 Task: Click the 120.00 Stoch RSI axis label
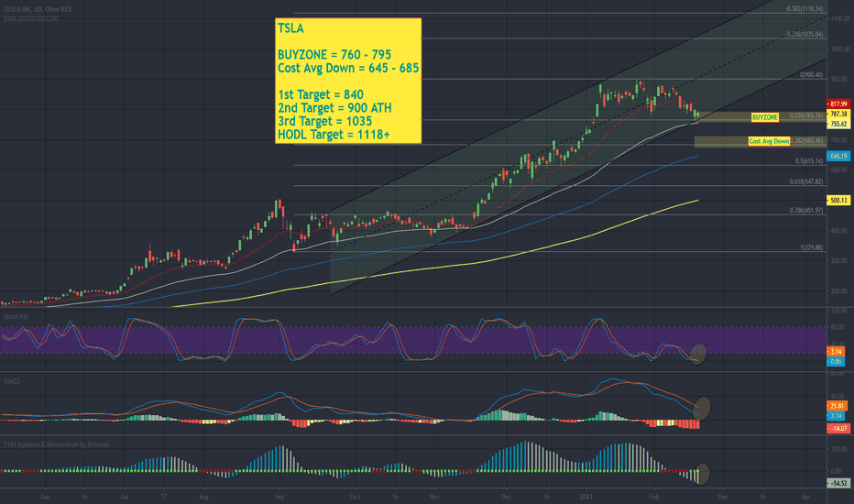pyautogui.click(x=840, y=311)
